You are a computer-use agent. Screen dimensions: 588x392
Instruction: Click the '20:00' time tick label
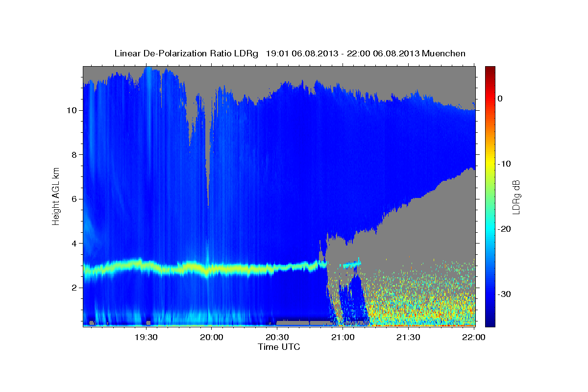212,337
